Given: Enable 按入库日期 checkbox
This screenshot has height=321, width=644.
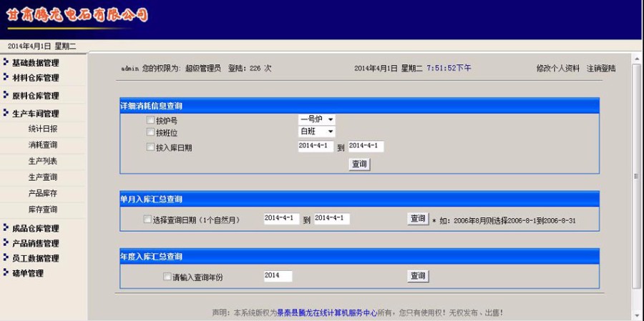Looking at the screenshot, I should point(150,147).
